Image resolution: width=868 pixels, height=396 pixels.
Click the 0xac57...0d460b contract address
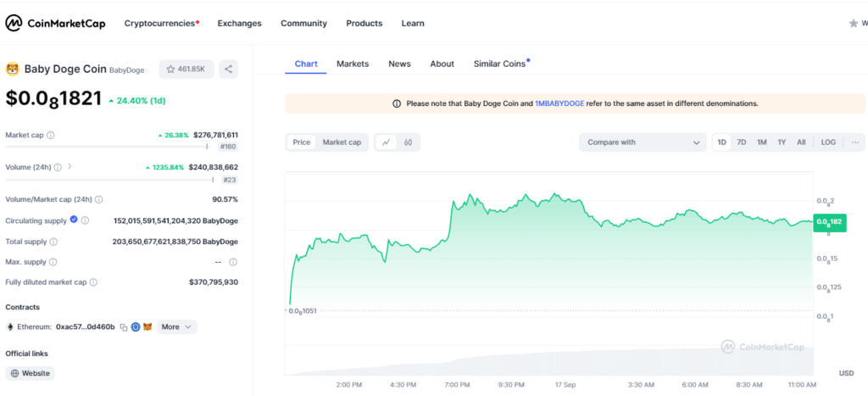click(x=86, y=326)
